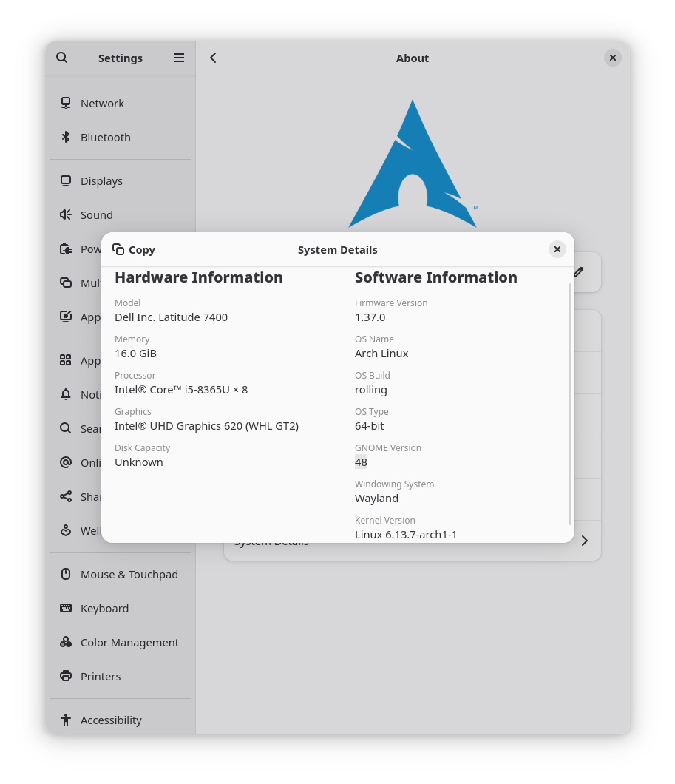The height and width of the screenshot is (784, 675).
Task: Close the System Details dialog
Action: point(557,249)
